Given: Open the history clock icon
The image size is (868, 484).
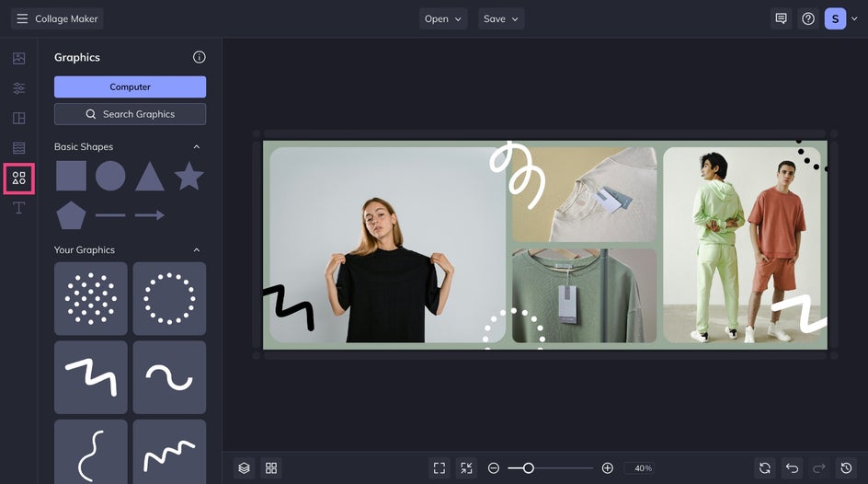Looking at the screenshot, I should (847, 468).
